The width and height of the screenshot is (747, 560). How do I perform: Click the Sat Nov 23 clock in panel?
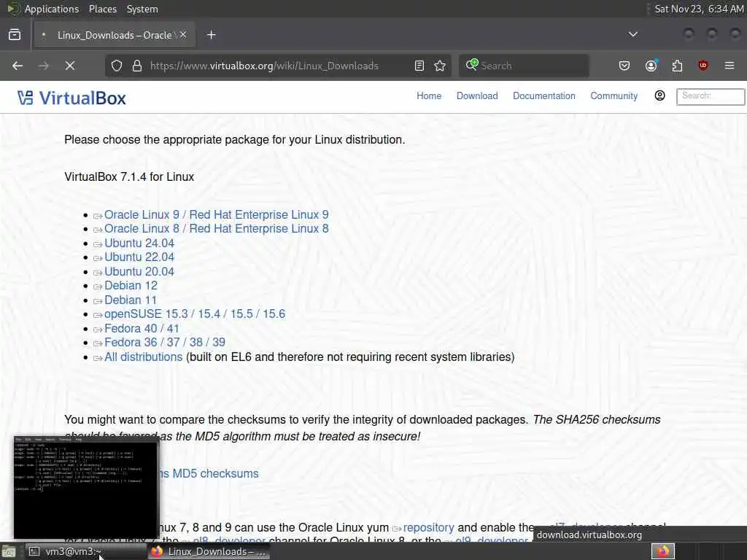(x=698, y=9)
